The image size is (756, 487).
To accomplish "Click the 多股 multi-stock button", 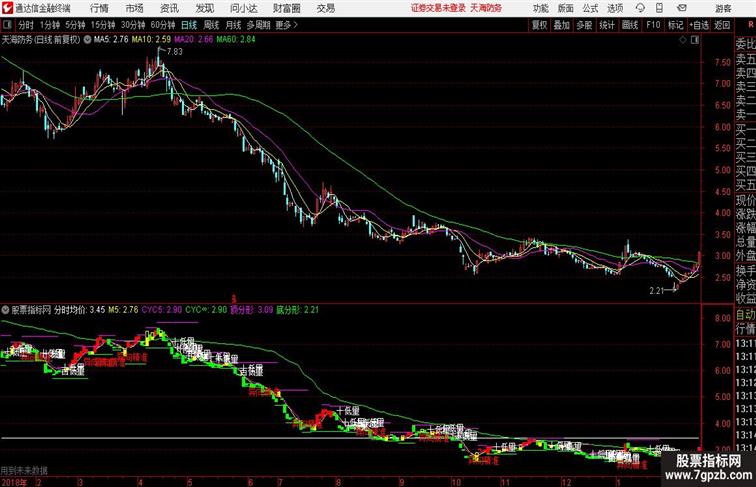I will 584,25.
